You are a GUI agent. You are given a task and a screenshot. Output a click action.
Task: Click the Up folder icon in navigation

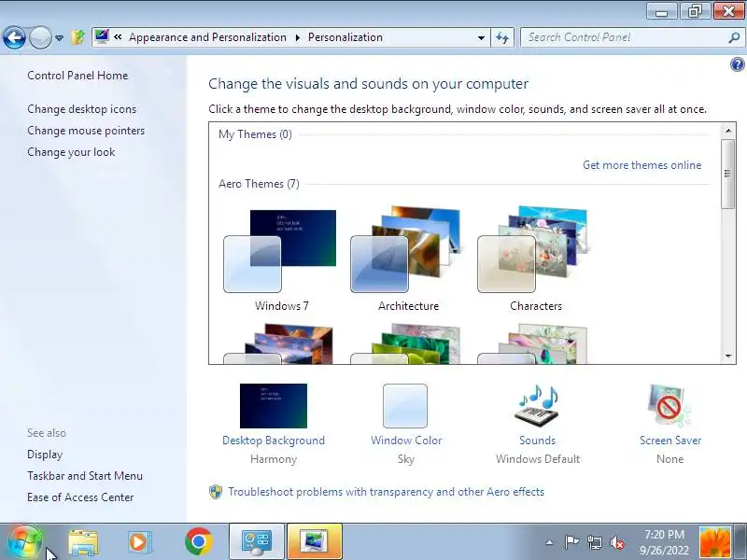pyautogui.click(x=78, y=37)
